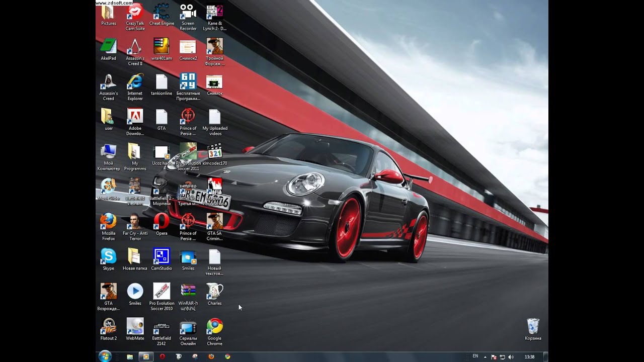The height and width of the screenshot is (362, 644).
Task: Open the WinRAR archive desktop icon
Action: [x=188, y=297]
